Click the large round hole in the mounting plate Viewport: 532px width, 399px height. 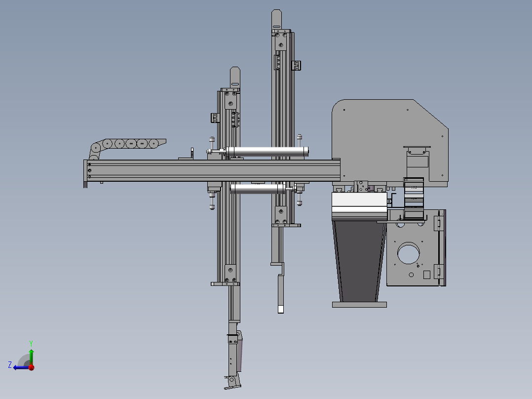(409, 253)
